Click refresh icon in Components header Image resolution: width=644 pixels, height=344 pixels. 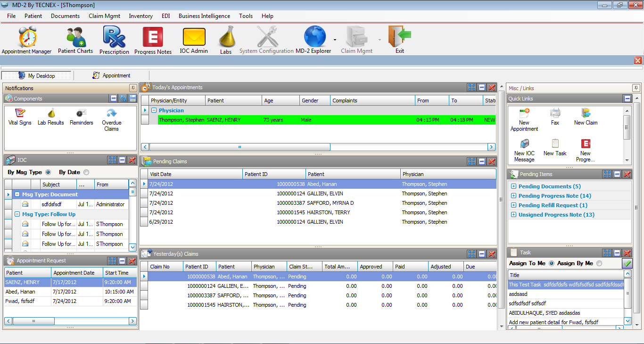[x=123, y=99]
